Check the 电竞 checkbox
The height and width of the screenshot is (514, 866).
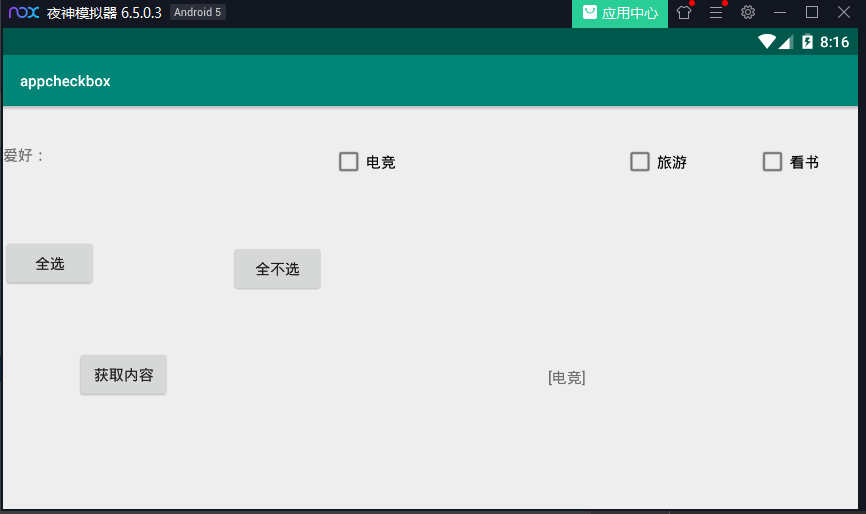348,162
